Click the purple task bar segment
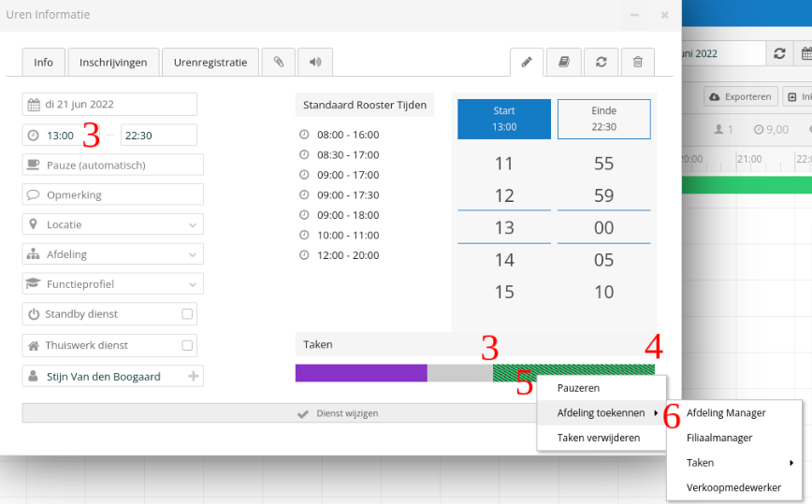Screen dimensions: 812x504 (x=360, y=373)
